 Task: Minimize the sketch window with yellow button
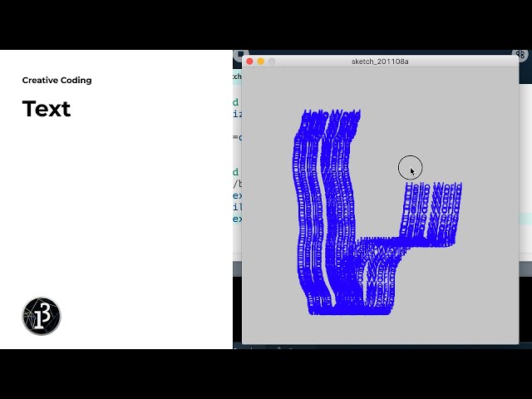pyautogui.click(x=260, y=62)
